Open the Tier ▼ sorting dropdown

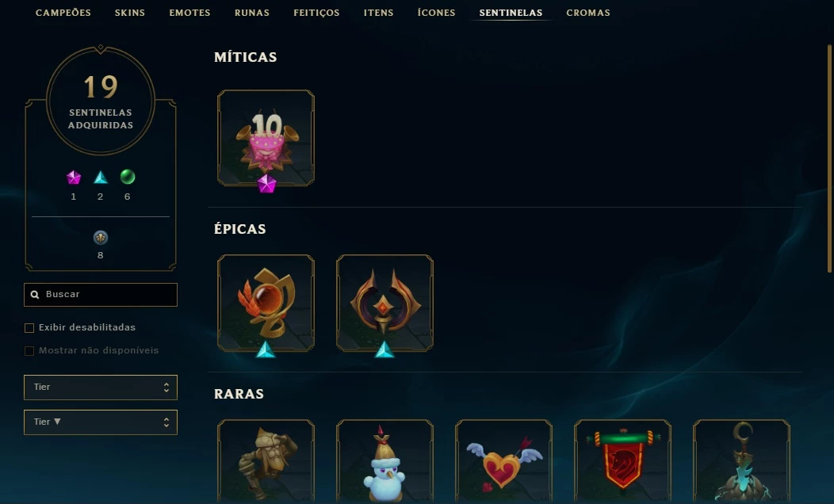click(101, 422)
